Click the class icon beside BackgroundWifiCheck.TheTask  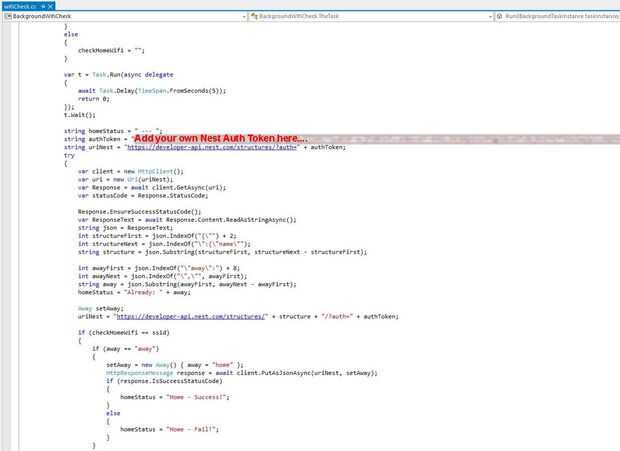[x=254, y=16]
